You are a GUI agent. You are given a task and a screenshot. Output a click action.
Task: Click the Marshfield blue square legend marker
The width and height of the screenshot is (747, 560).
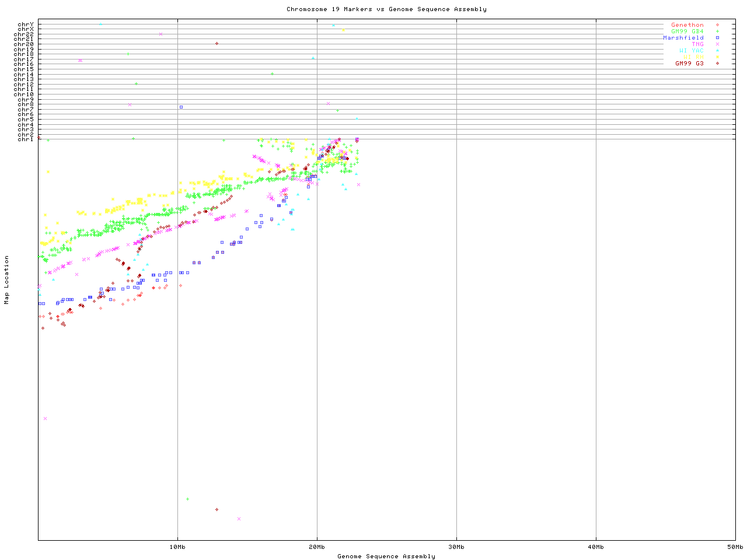717,38
